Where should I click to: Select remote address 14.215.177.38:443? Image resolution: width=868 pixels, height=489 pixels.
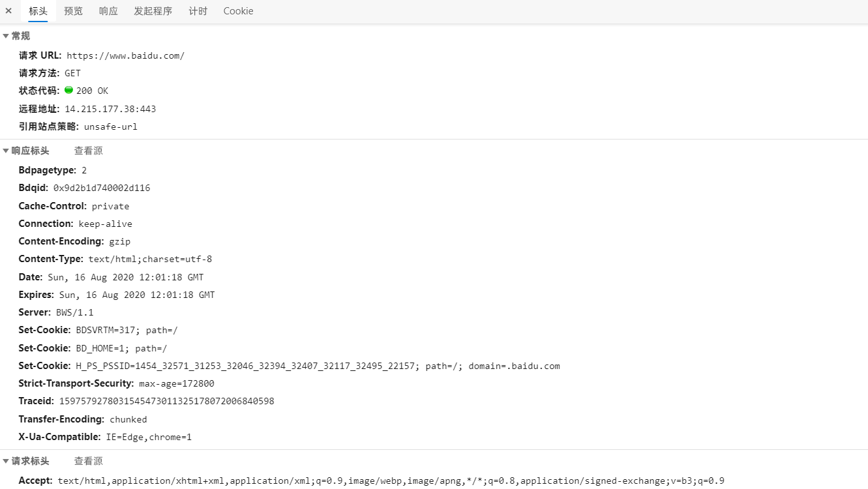(x=110, y=109)
